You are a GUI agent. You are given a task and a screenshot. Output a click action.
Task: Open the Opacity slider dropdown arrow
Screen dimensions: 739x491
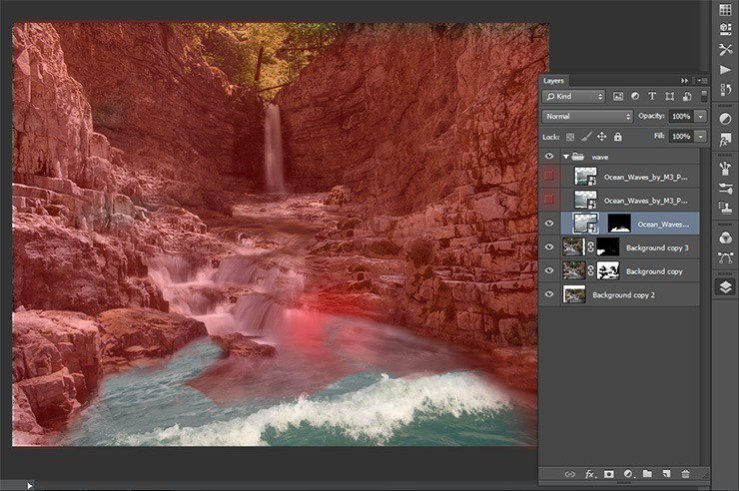click(x=700, y=116)
